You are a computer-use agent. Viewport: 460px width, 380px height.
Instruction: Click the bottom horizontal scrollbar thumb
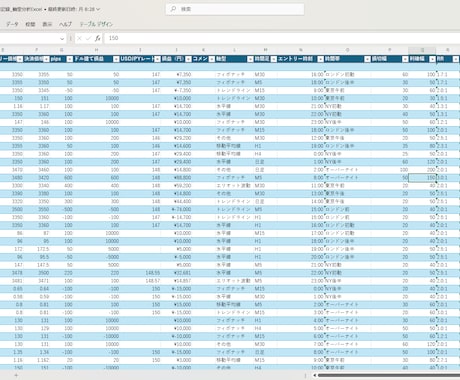pos(389,375)
